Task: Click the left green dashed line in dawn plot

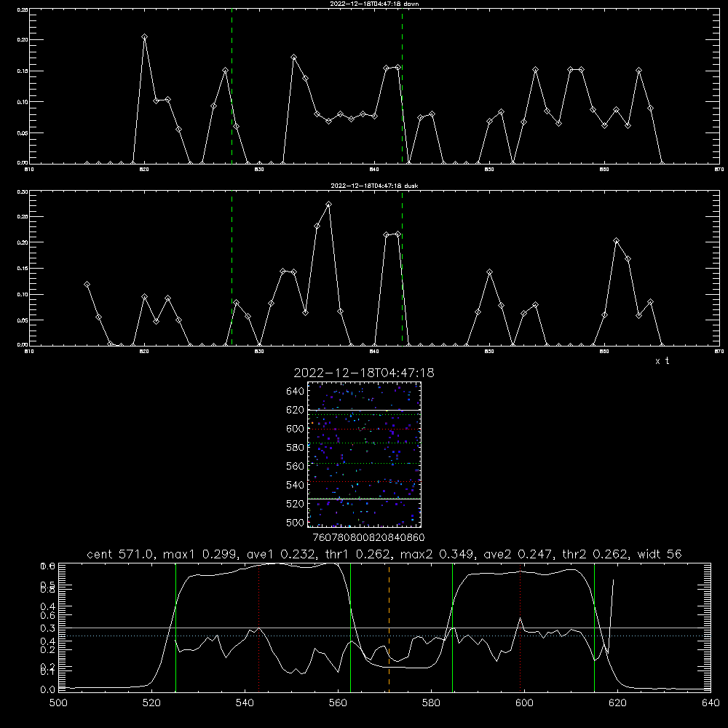Action: tap(232, 86)
